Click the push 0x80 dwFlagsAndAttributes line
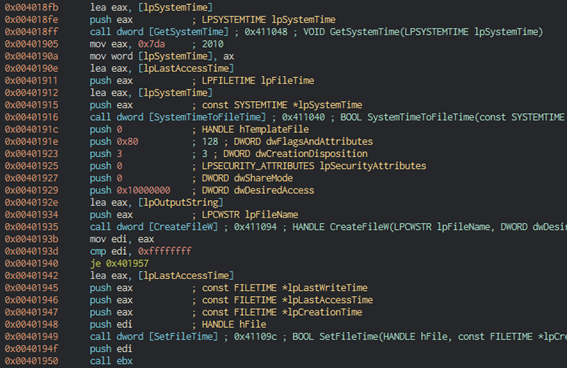 coord(231,142)
